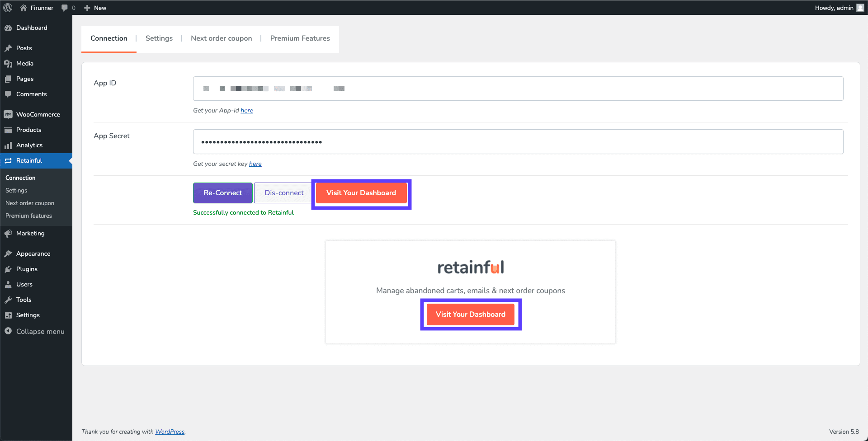Click the Collapse menu label
The height and width of the screenshot is (441, 868).
[40, 331]
